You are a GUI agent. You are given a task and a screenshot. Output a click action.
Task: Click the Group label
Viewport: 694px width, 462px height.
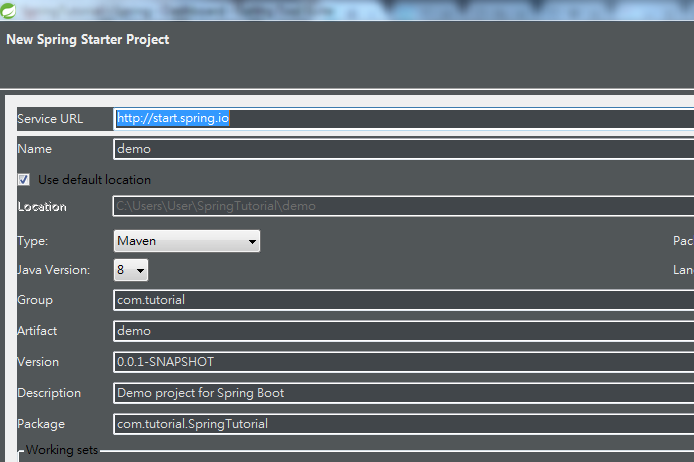(35, 300)
